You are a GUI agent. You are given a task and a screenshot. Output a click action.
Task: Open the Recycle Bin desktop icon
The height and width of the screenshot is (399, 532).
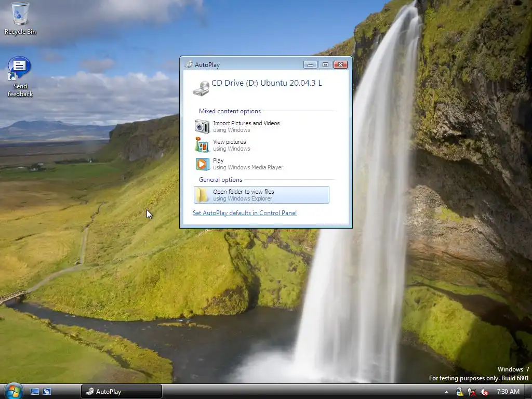[x=20, y=19]
